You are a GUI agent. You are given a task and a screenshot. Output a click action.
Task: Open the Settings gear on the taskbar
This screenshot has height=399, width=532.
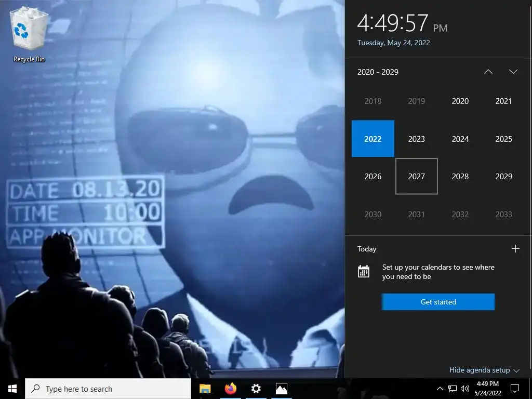pos(256,389)
